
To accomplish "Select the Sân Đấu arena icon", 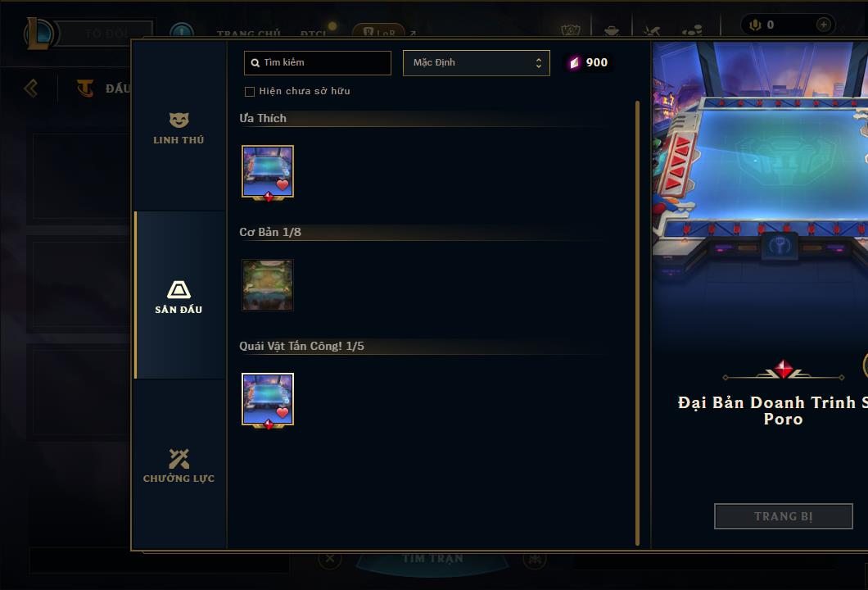I will [x=179, y=290].
